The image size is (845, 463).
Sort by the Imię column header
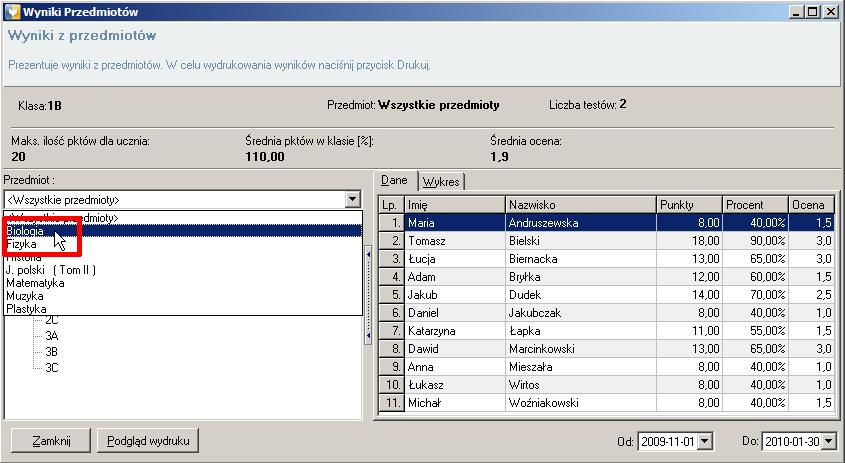455,205
